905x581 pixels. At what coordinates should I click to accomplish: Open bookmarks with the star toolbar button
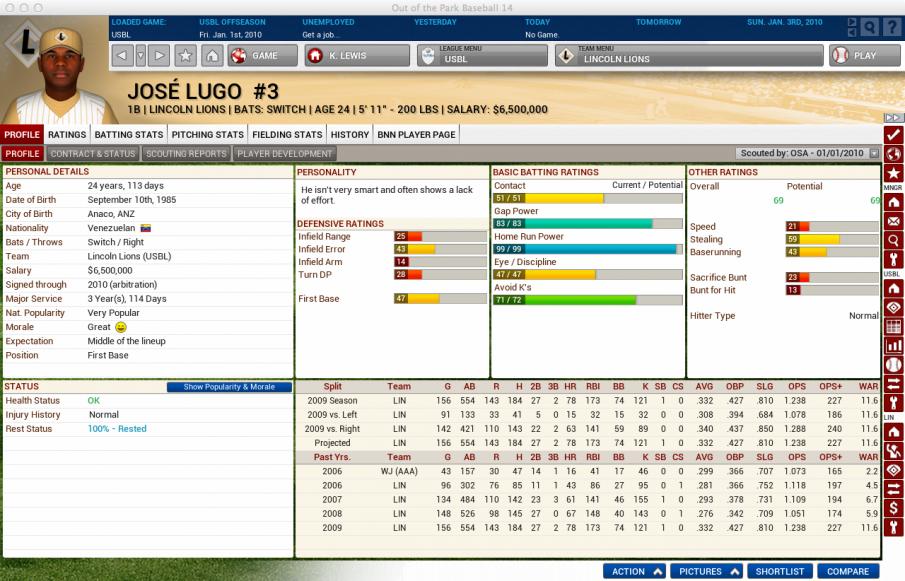[x=185, y=55]
